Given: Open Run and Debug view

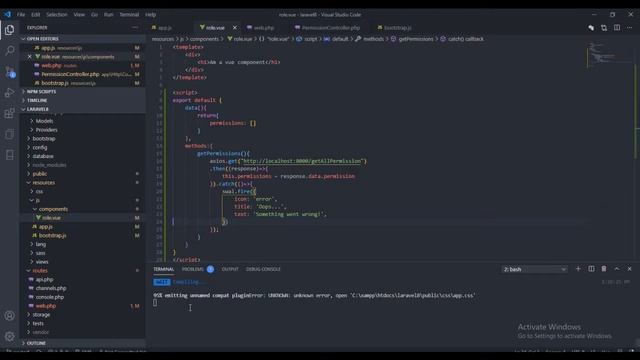Looking at the screenshot, I should [x=9, y=93].
